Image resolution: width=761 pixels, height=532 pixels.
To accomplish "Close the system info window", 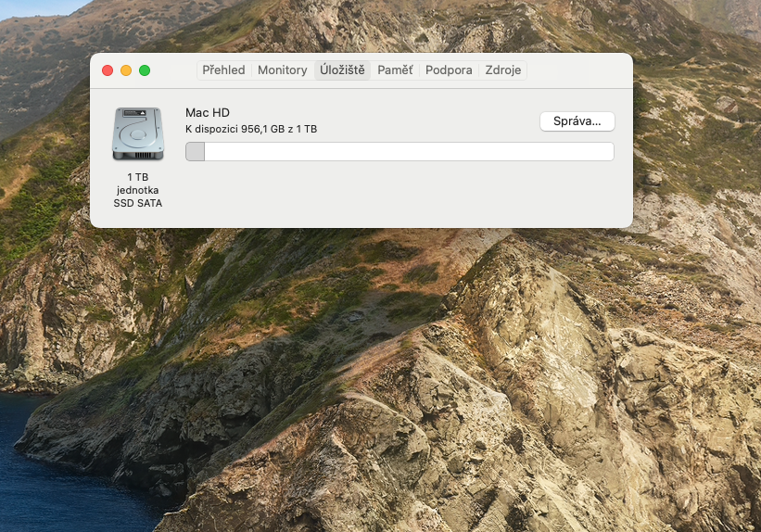I will click(x=108, y=70).
